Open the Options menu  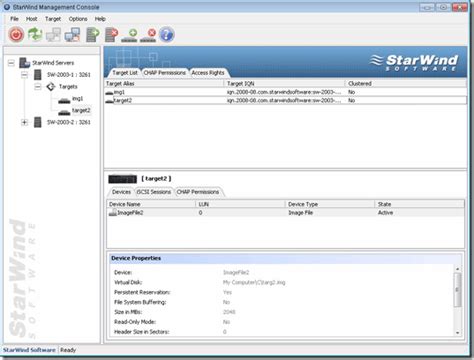[x=78, y=19]
